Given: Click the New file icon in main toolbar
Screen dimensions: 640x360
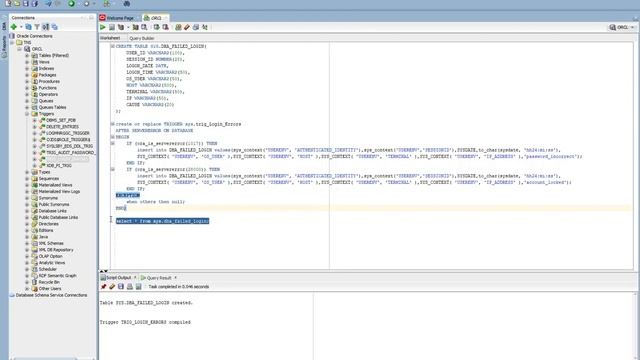Looking at the screenshot, I should tap(8, 4).
